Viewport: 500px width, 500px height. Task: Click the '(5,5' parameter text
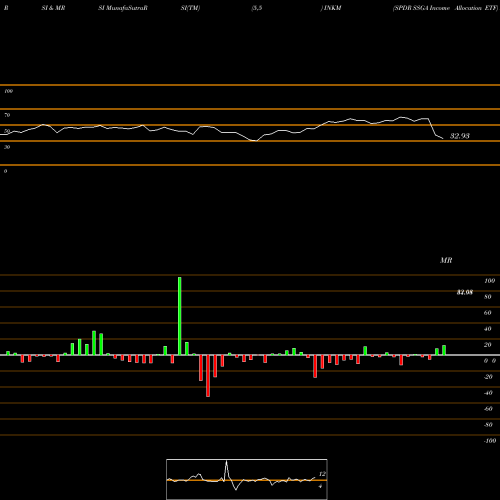[257, 8]
